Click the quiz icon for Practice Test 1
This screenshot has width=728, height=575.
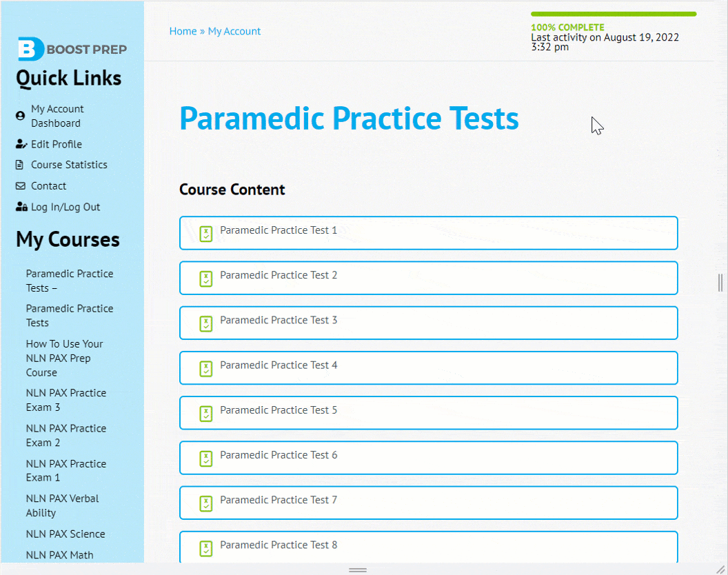coord(205,234)
